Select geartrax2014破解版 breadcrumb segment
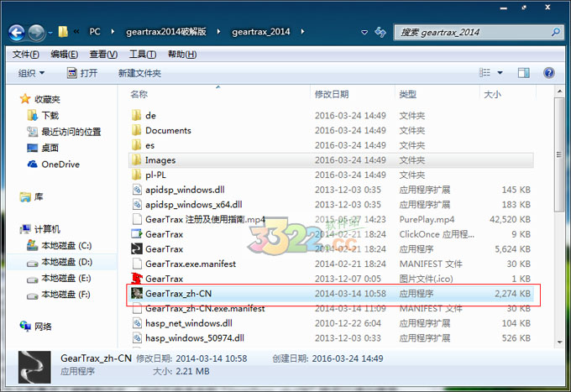Screen dimensions: 571x392 [166, 32]
